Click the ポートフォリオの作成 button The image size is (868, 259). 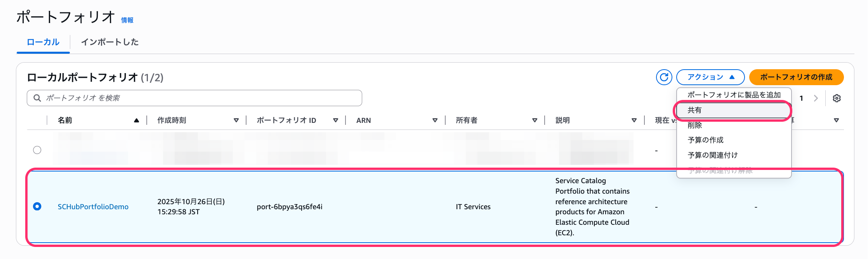(x=796, y=77)
